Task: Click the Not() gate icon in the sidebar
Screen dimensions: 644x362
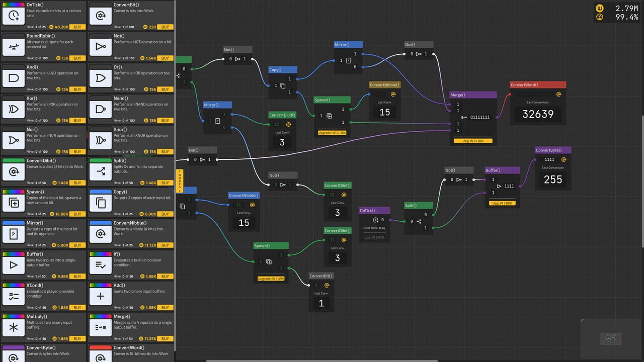Action: 100,46
